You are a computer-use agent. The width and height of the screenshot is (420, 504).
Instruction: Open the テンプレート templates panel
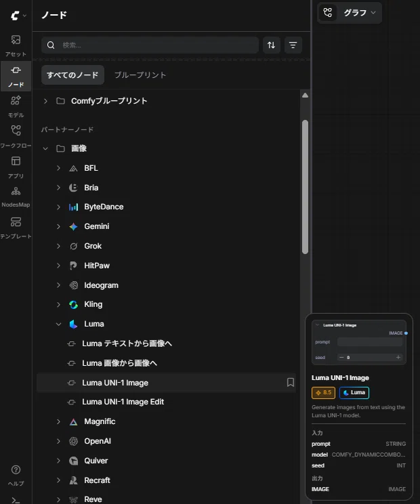tap(16, 227)
